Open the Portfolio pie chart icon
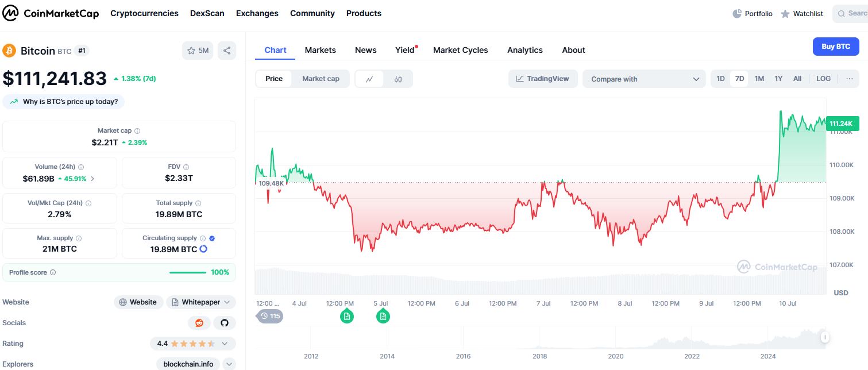This screenshot has height=370, width=868. tap(737, 13)
